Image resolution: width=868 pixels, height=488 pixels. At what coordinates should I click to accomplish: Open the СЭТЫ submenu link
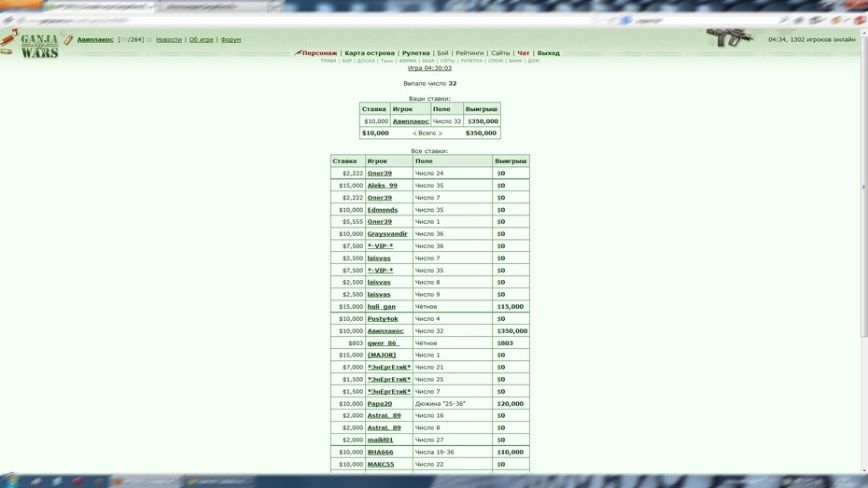(447, 61)
